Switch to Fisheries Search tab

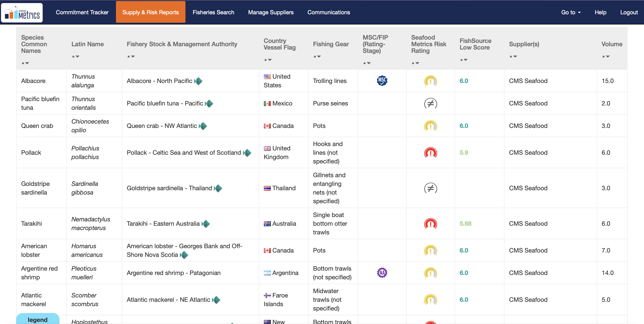213,12
